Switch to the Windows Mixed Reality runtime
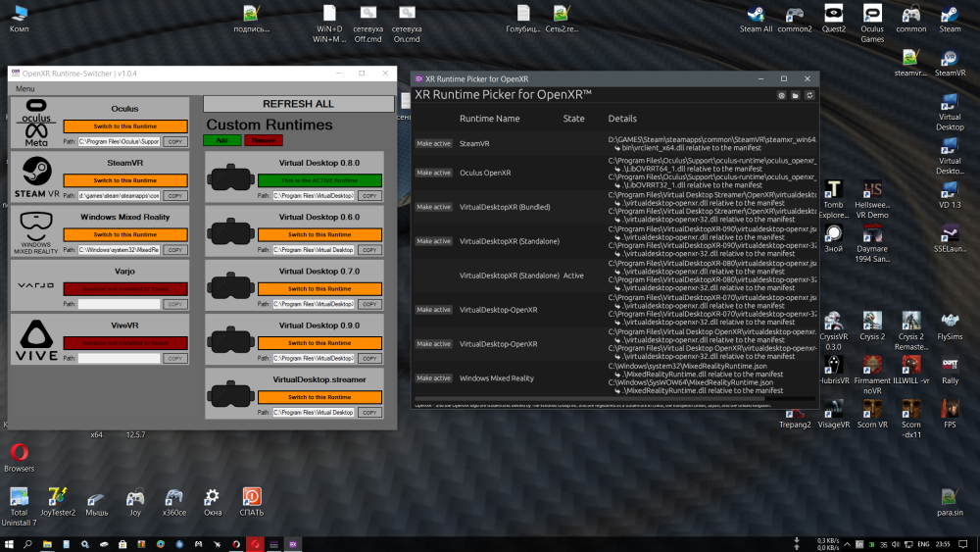The image size is (980, 552). click(125, 235)
